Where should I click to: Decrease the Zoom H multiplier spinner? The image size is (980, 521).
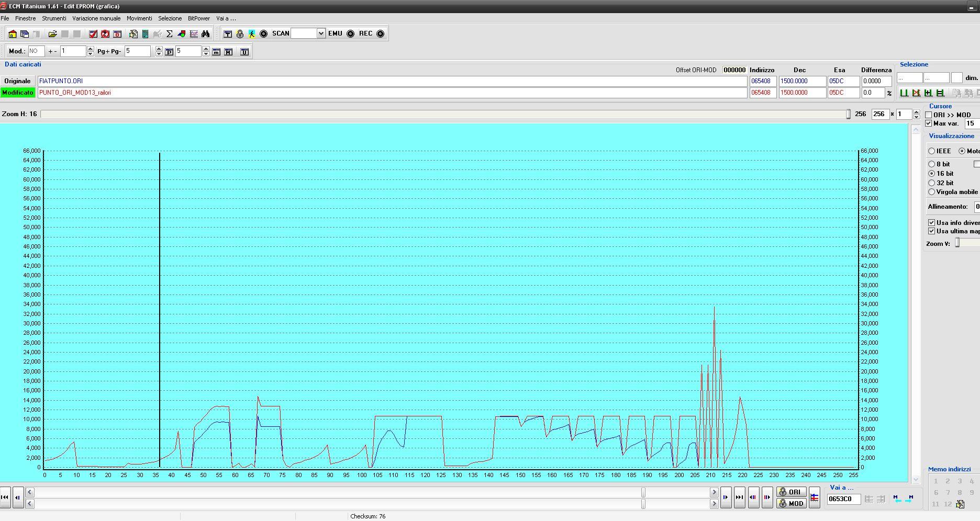pos(916,117)
